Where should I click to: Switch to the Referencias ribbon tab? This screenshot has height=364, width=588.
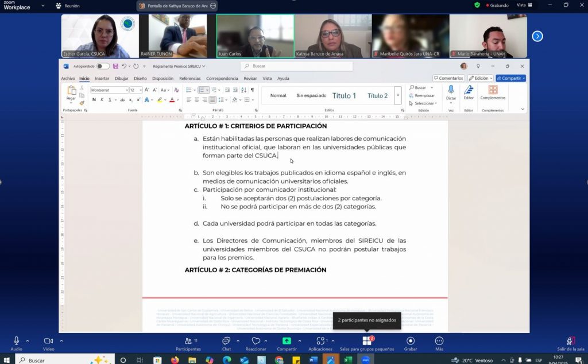[189, 78]
